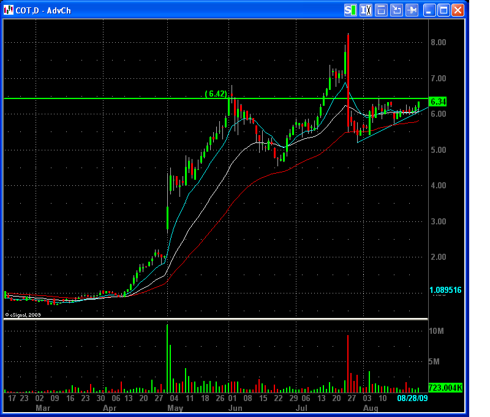Select the green 6.42 horizontal resistance line label

[x=216, y=94]
